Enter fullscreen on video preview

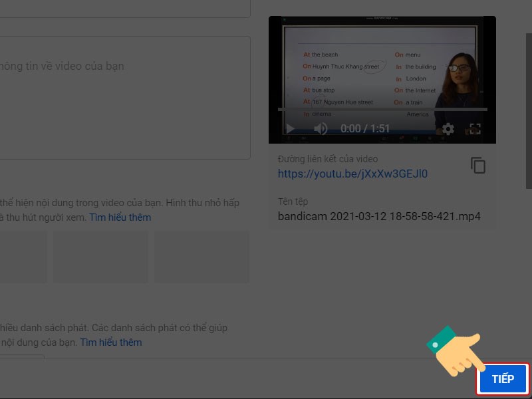(x=475, y=129)
